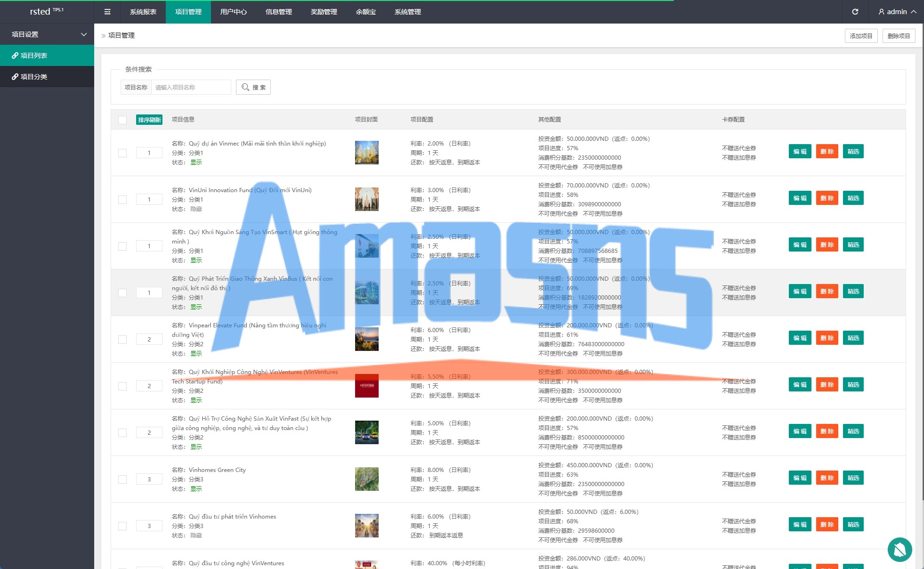Click the link icon beside 项目分类
The height and width of the screenshot is (569, 924).
point(15,77)
